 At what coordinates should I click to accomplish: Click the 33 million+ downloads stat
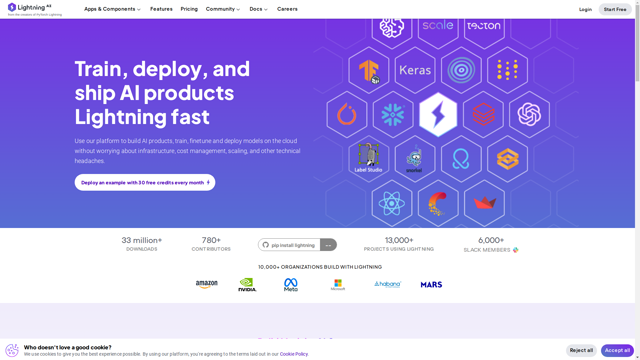click(142, 244)
